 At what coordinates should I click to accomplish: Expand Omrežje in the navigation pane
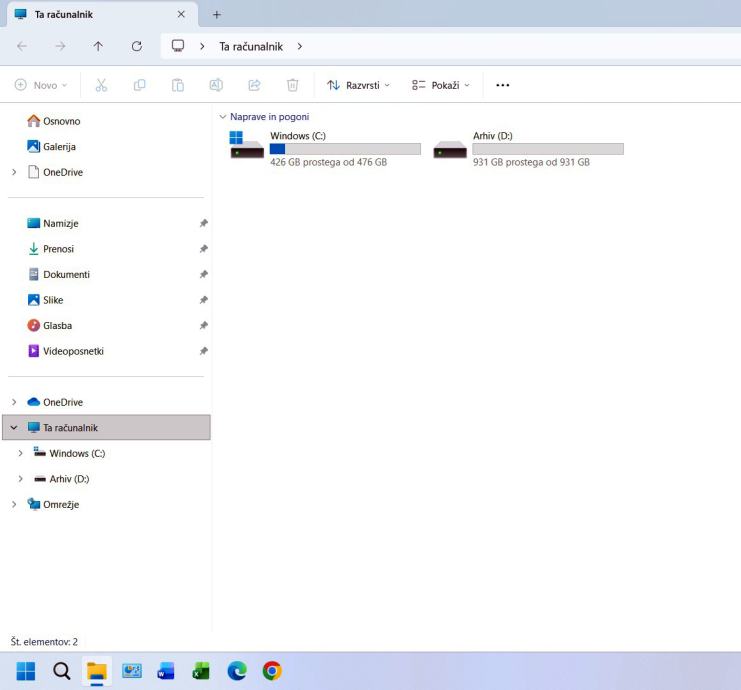coord(14,505)
